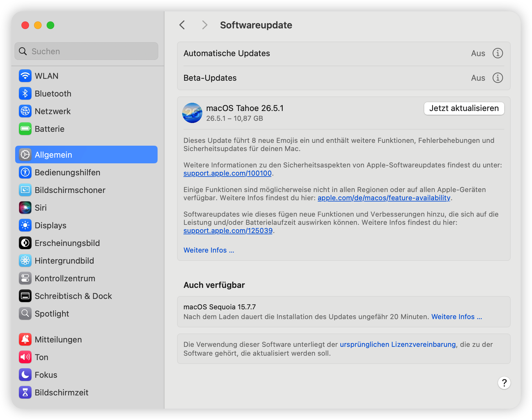Select Displays in the sidebar

pos(50,225)
